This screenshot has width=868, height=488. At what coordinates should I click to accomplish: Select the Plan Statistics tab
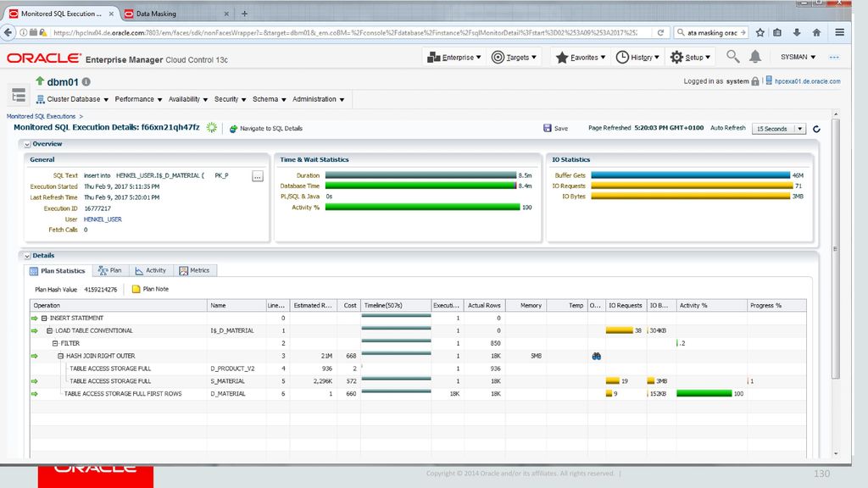pos(58,270)
